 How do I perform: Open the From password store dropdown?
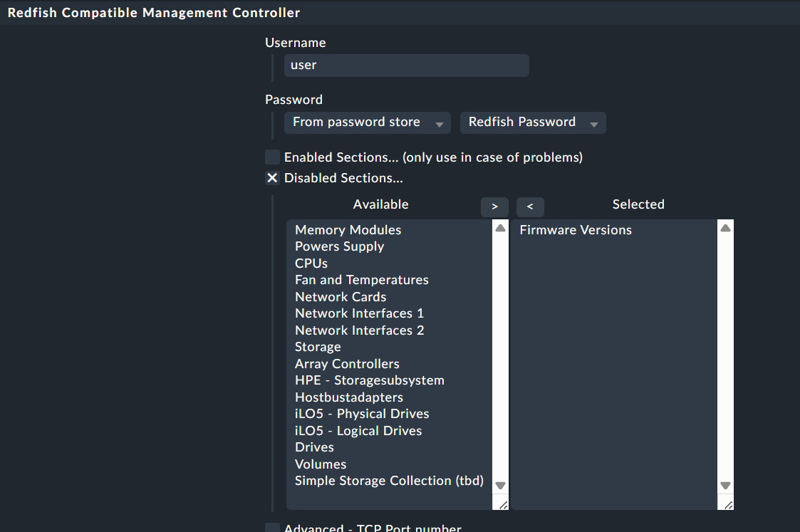coord(356,122)
